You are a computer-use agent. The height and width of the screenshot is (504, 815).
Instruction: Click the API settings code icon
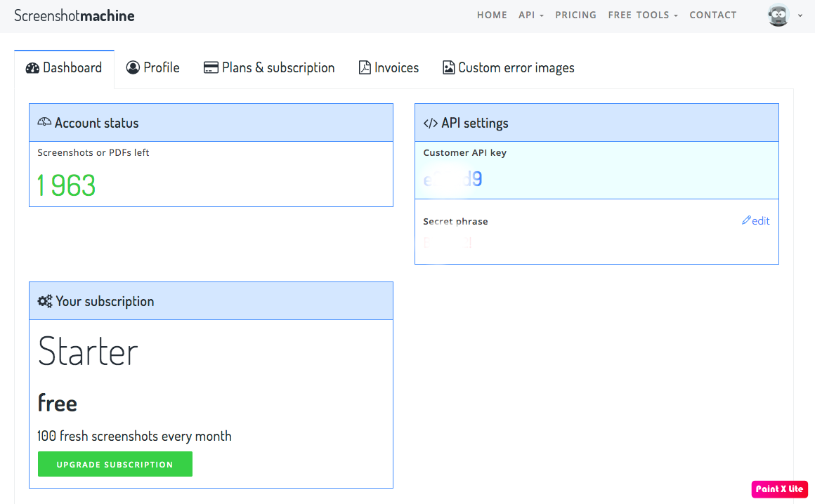(431, 123)
